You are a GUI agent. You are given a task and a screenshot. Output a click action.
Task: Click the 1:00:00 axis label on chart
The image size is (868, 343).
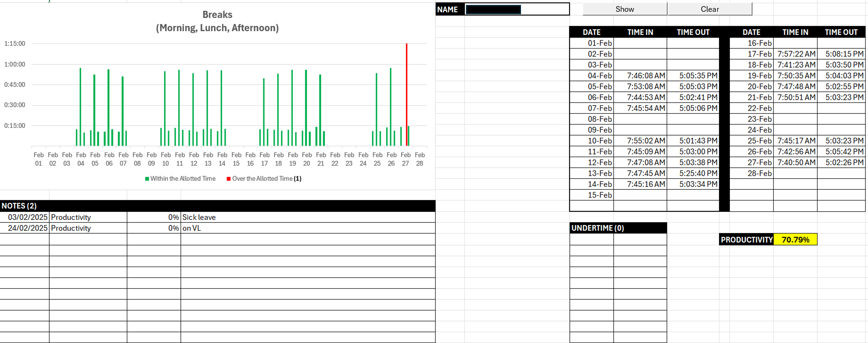(x=14, y=64)
